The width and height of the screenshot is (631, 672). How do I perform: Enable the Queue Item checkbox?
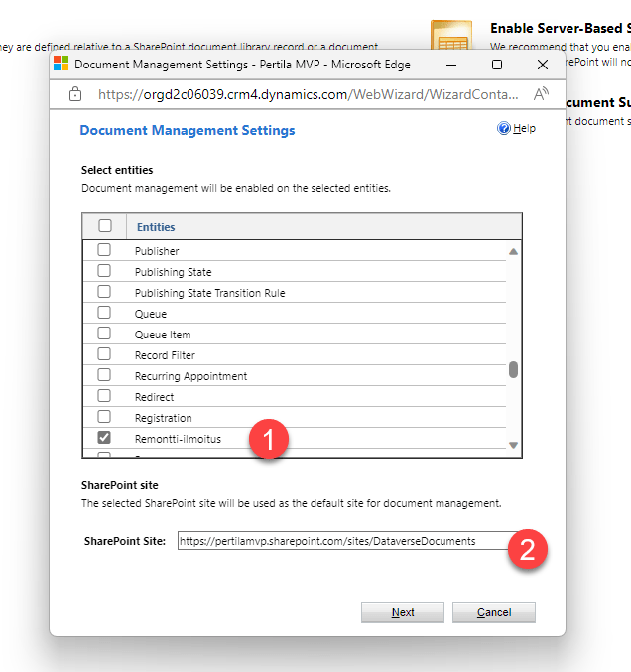click(x=104, y=335)
